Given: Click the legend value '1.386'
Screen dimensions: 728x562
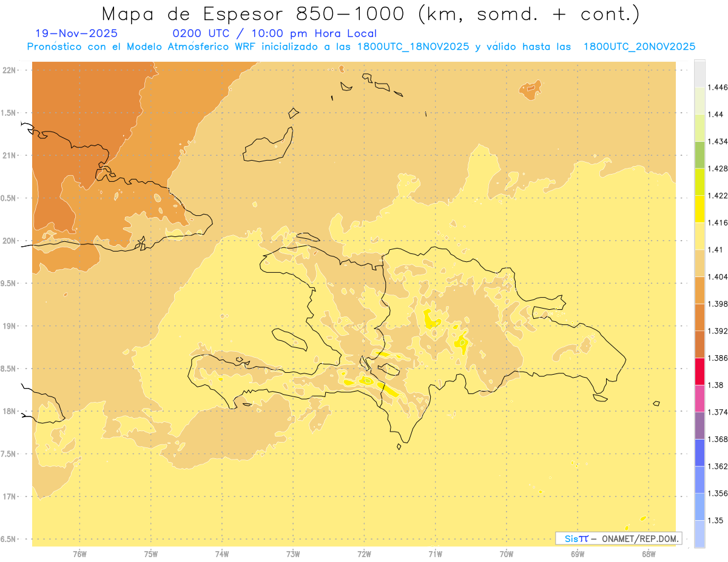Looking at the screenshot, I should click(718, 358).
